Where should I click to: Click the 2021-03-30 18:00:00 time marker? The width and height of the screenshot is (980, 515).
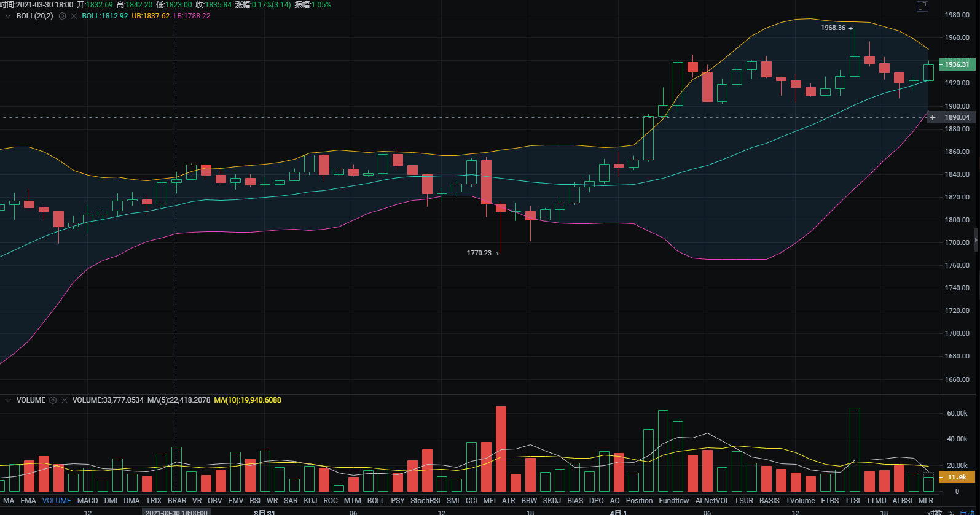pyautogui.click(x=176, y=512)
